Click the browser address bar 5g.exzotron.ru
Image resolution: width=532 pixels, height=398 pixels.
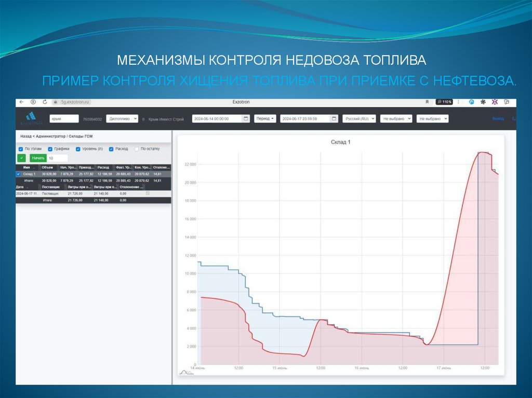(x=75, y=102)
